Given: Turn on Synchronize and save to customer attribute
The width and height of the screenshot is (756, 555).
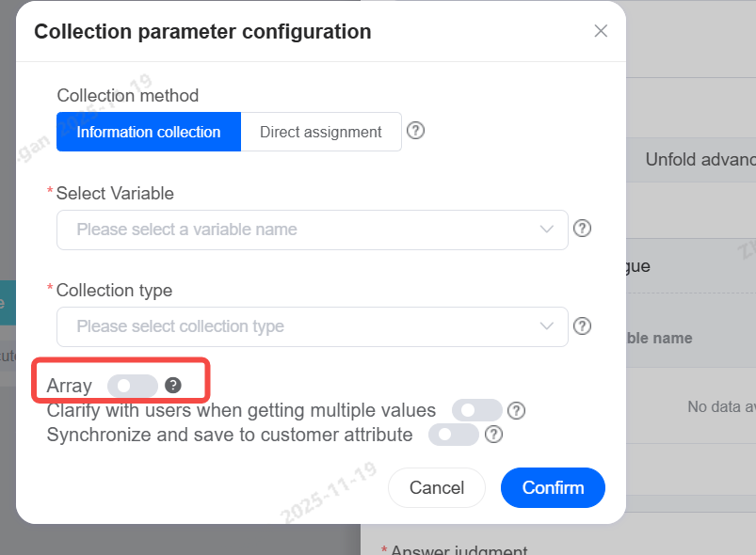Looking at the screenshot, I should [x=453, y=435].
